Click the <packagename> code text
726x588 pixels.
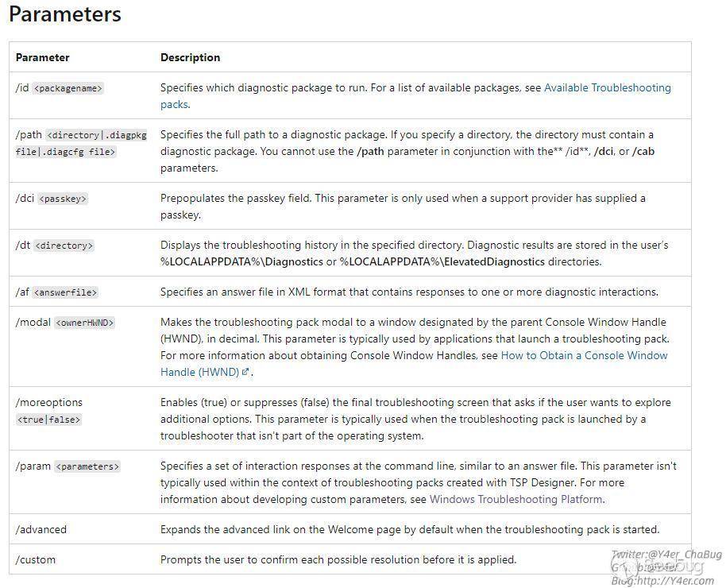68,88
